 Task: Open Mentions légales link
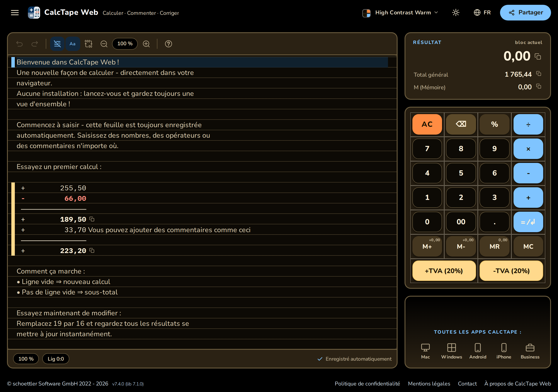coord(429,384)
